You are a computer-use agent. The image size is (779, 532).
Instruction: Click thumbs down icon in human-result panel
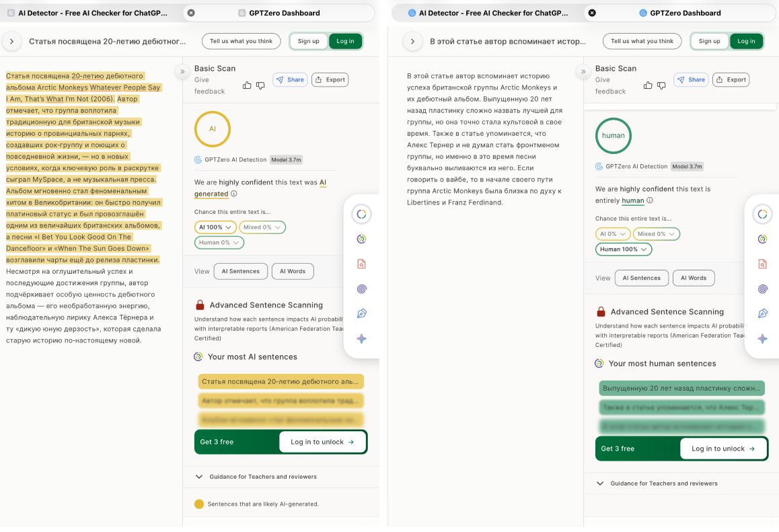pos(661,85)
